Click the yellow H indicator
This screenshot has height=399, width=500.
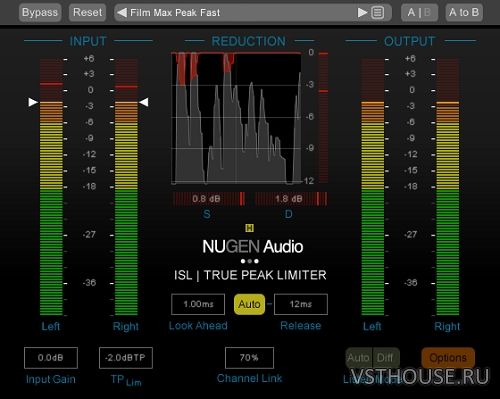tap(249, 228)
